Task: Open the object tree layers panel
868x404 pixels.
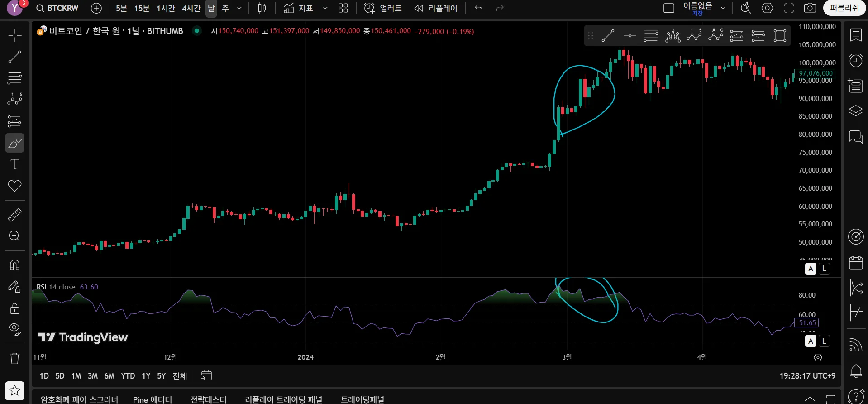Action: [x=856, y=111]
